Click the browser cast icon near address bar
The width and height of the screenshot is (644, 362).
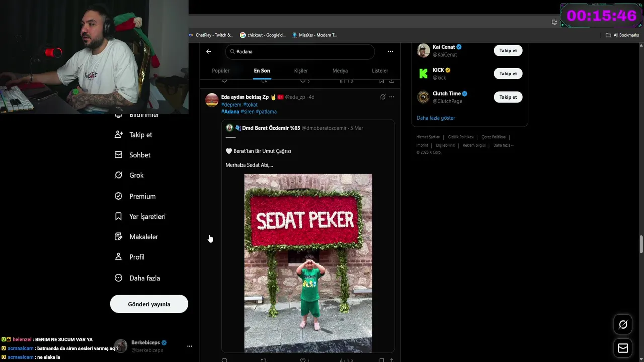pos(554,22)
